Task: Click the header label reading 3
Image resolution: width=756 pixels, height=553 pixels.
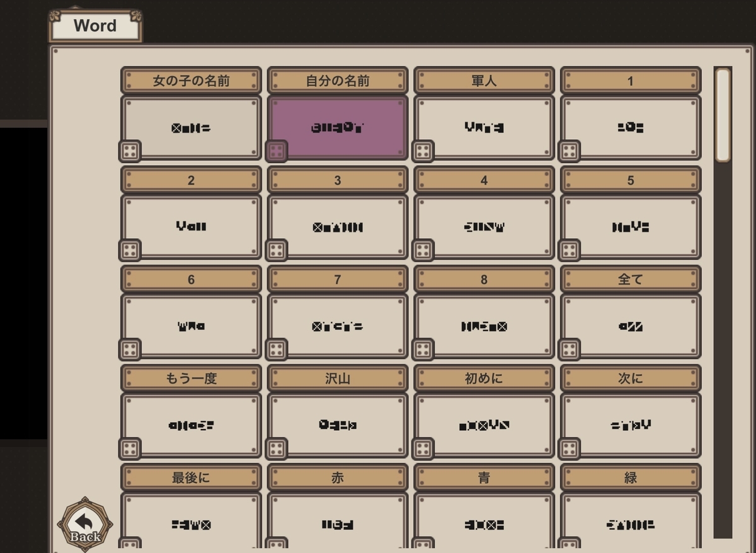Action: [x=338, y=180]
